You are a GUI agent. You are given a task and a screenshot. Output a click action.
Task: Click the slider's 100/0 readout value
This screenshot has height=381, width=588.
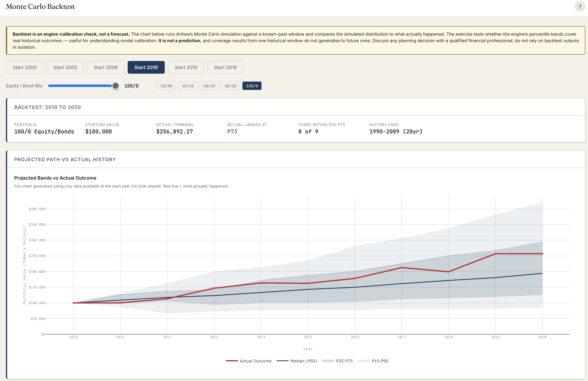[131, 86]
